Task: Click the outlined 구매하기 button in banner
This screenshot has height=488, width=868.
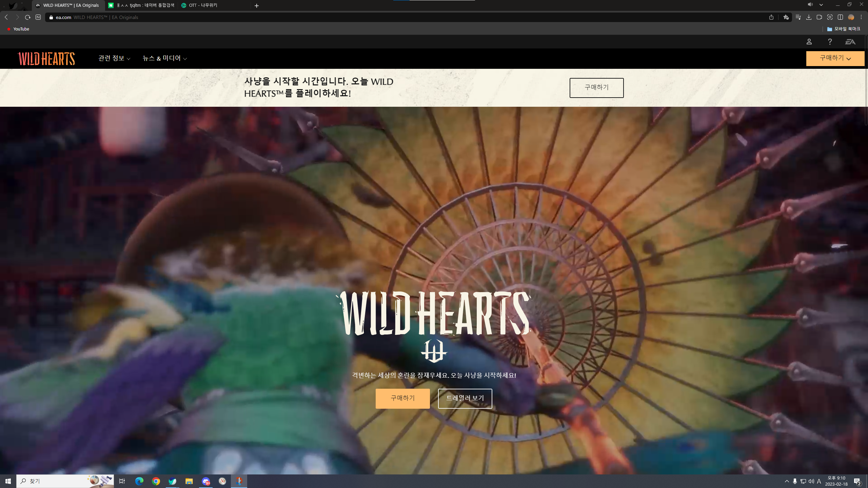Action: pos(596,88)
